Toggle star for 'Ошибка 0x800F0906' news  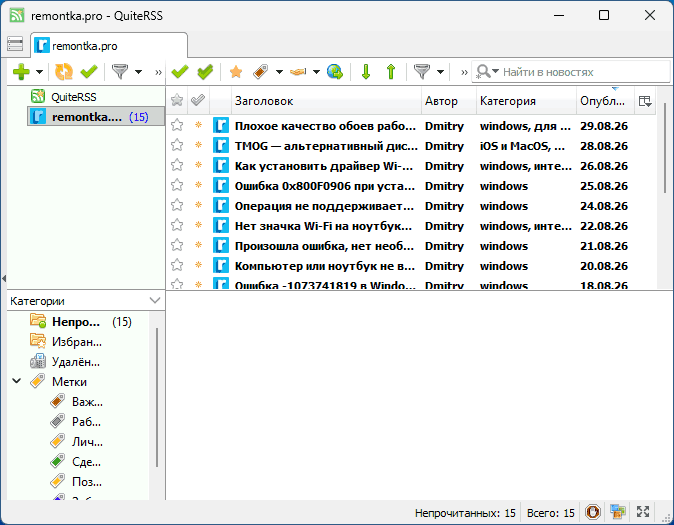pyautogui.click(x=177, y=185)
